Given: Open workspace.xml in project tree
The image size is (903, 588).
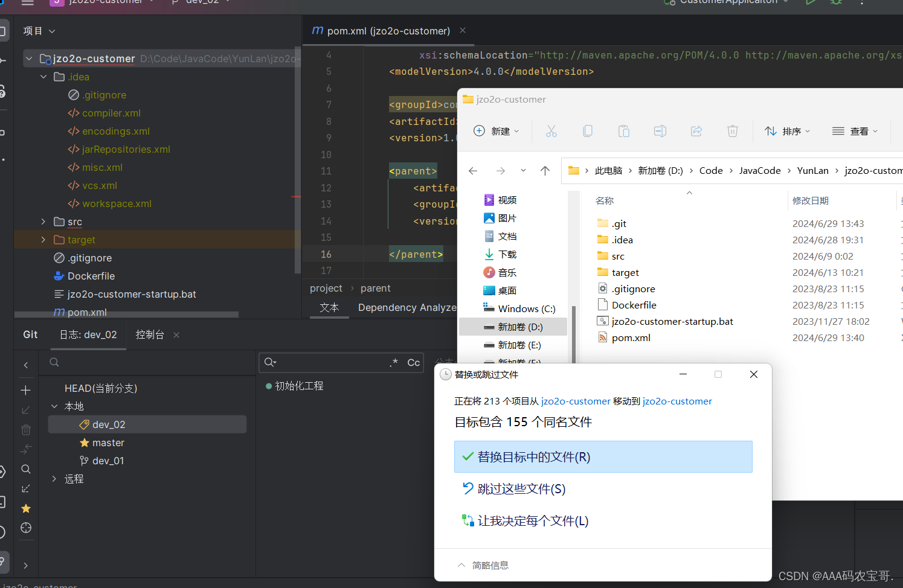Looking at the screenshot, I should (117, 203).
